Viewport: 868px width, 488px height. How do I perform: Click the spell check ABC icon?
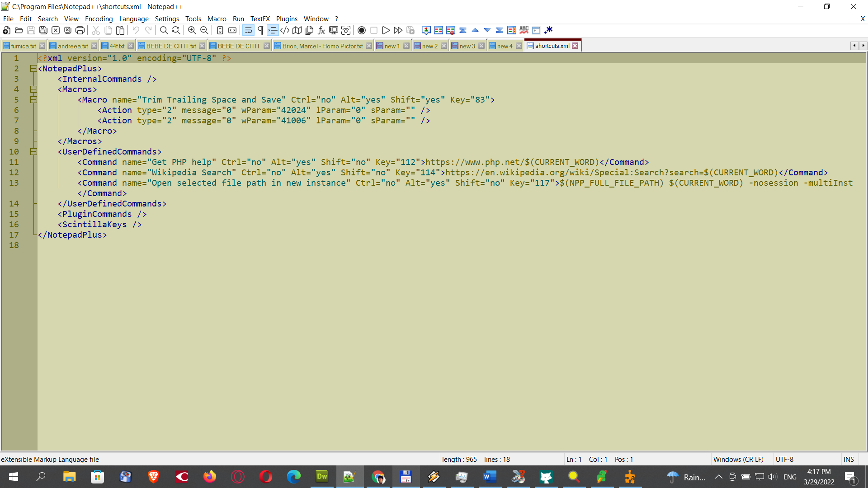click(524, 30)
